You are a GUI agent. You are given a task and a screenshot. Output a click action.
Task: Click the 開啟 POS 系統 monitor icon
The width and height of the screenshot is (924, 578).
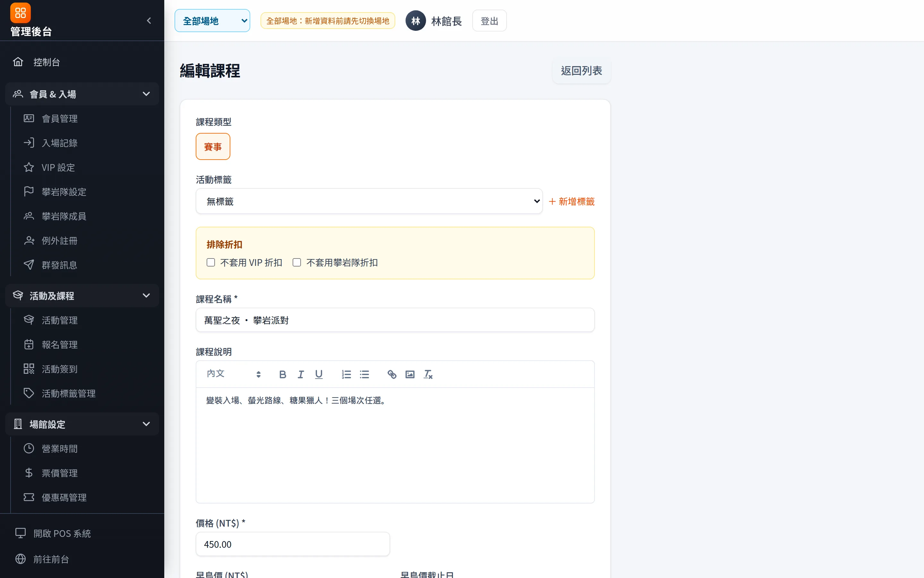[21, 533]
